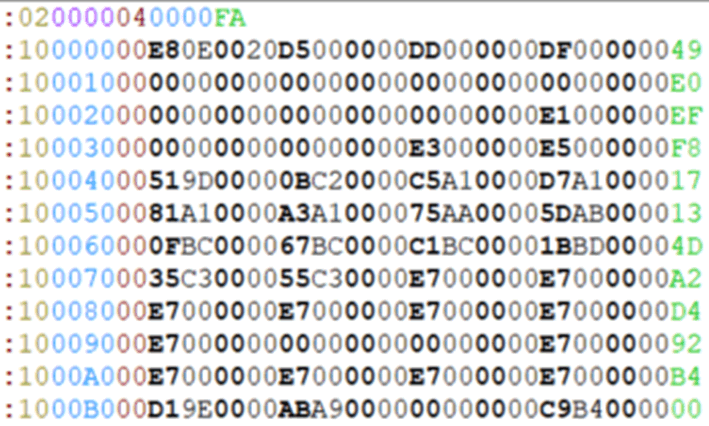Select bytes C9B4 in row 00B0
The image size is (709, 426).
coord(572,409)
